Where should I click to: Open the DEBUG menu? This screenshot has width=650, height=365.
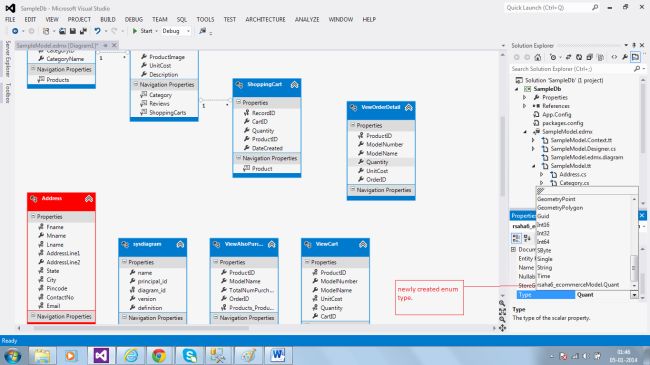pyautogui.click(x=134, y=19)
